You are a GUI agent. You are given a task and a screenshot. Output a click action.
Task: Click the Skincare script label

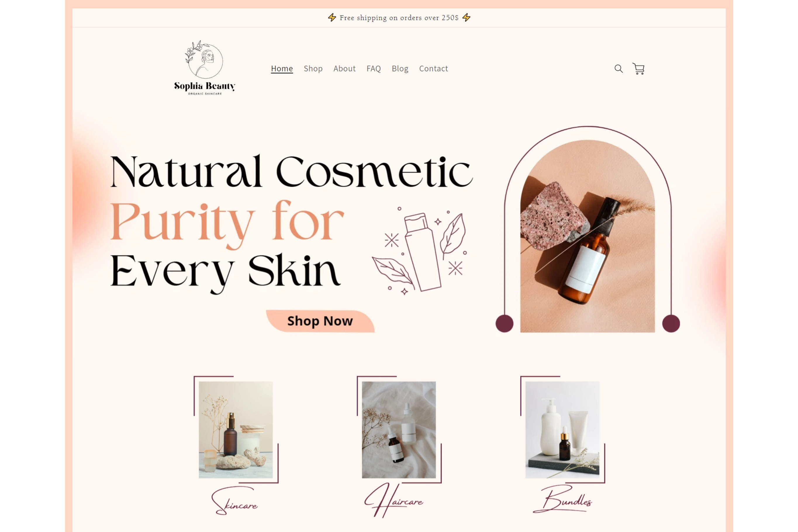click(x=234, y=501)
